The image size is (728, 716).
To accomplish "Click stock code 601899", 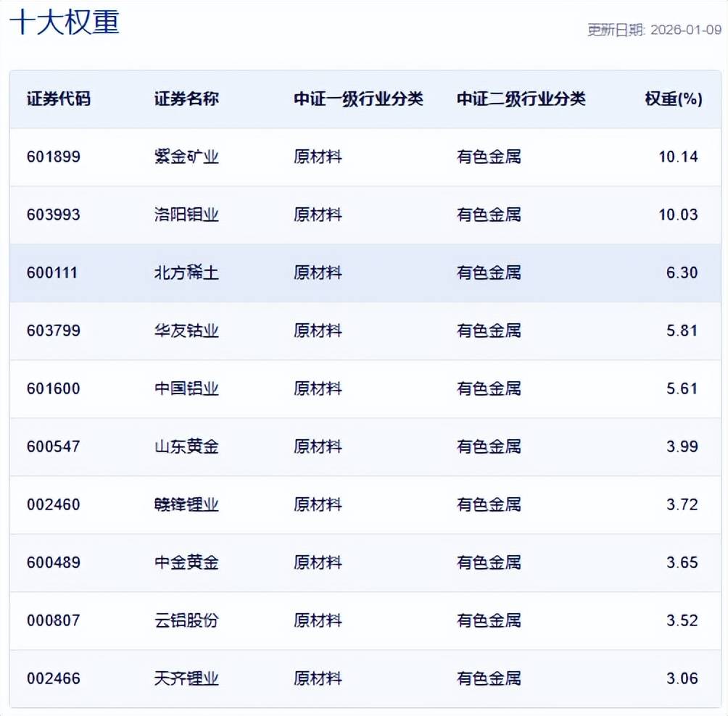I will click(x=54, y=157).
